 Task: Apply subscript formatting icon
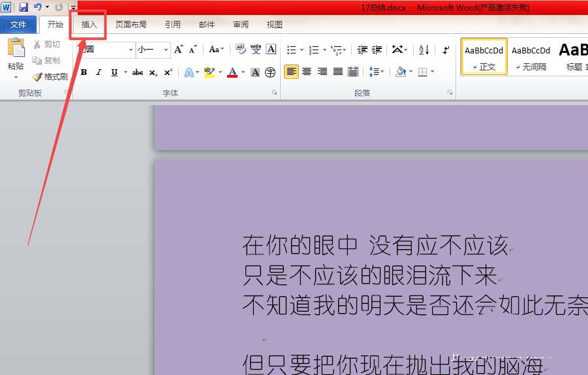tap(153, 72)
